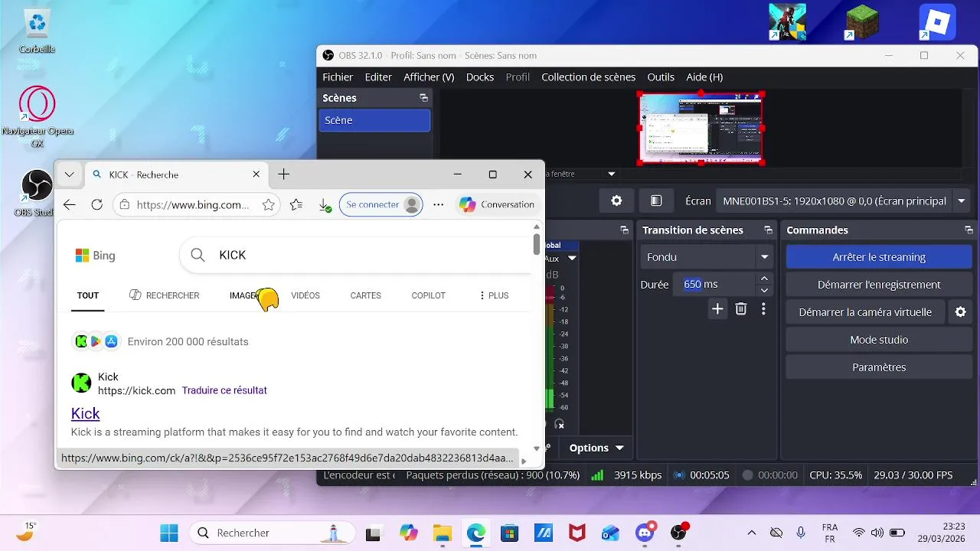Switch to RECHERCHER tab on Bing
980x551 pixels.
pos(164,295)
